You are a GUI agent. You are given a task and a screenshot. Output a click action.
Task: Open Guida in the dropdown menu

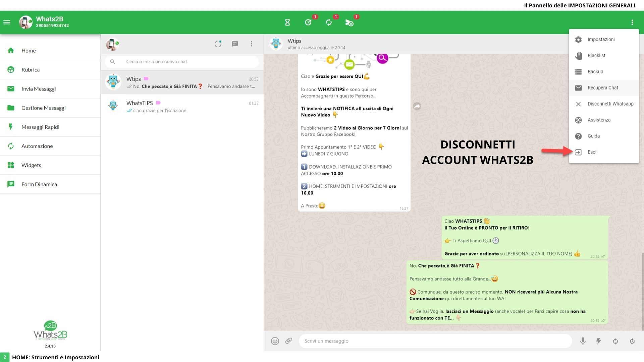[x=604, y=136]
